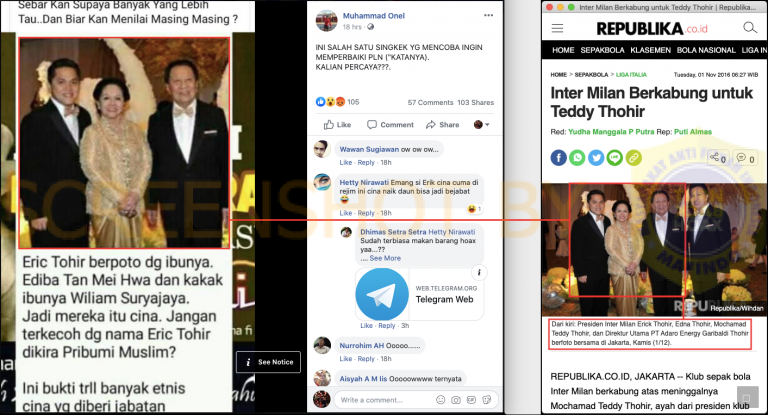Like Hetty Nirawati's comment
This screenshot has height=415, width=768.
(x=346, y=213)
